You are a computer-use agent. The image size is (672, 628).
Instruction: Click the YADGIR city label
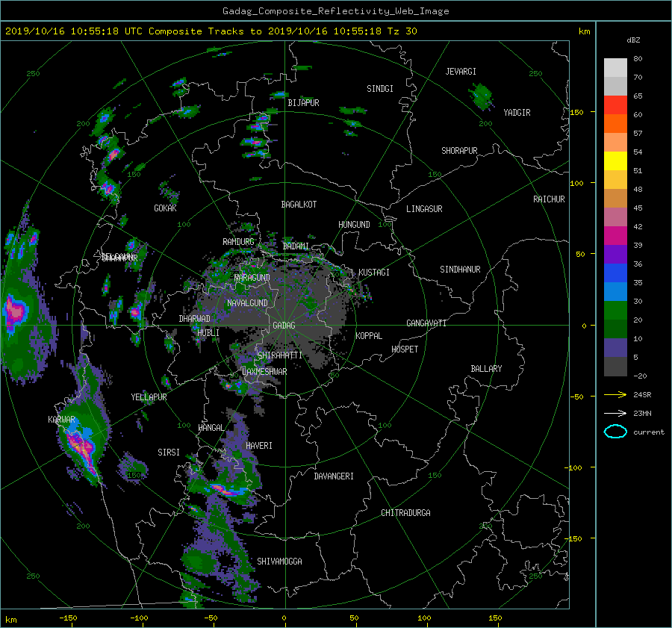(517, 113)
